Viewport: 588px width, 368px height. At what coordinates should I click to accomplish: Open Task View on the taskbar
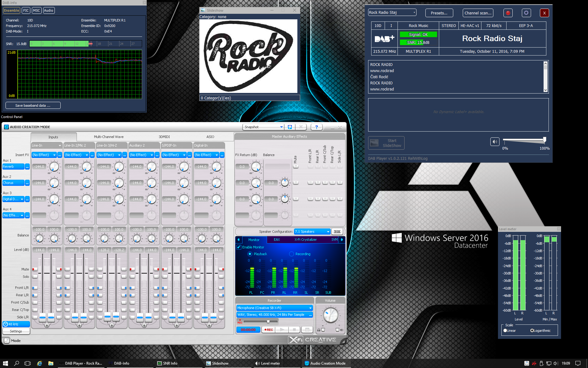click(x=28, y=363)
